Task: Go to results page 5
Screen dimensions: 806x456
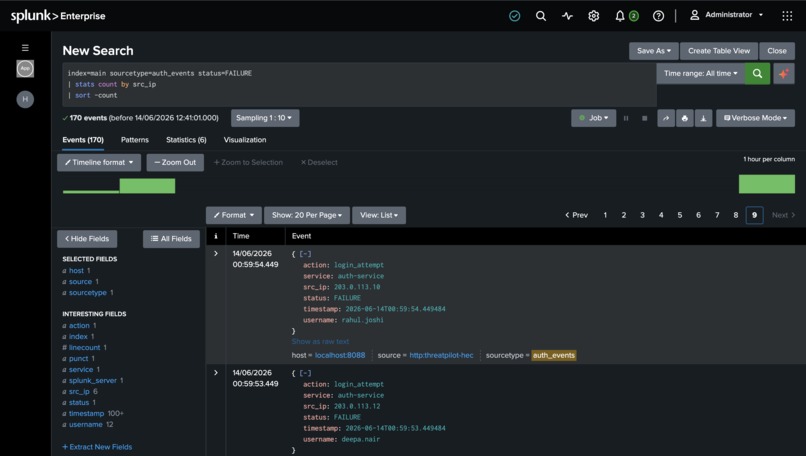Action: click(x=680, y=215)
